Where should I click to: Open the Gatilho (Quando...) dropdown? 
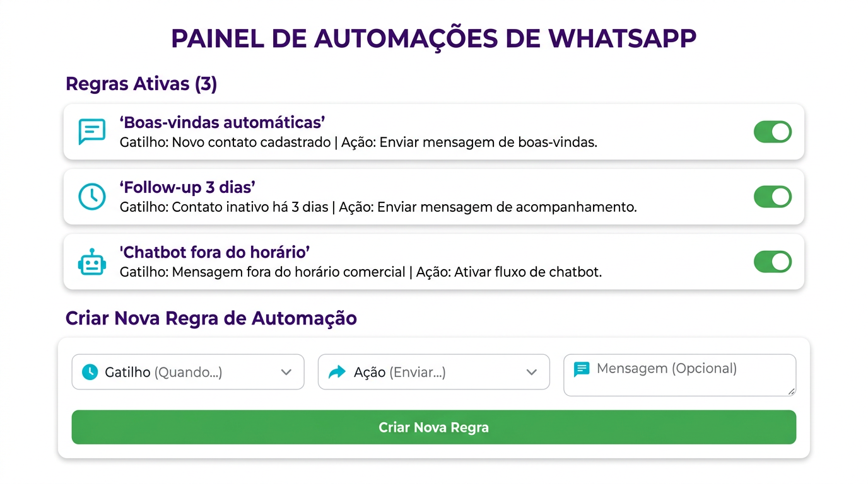click(x=188, y=372)
